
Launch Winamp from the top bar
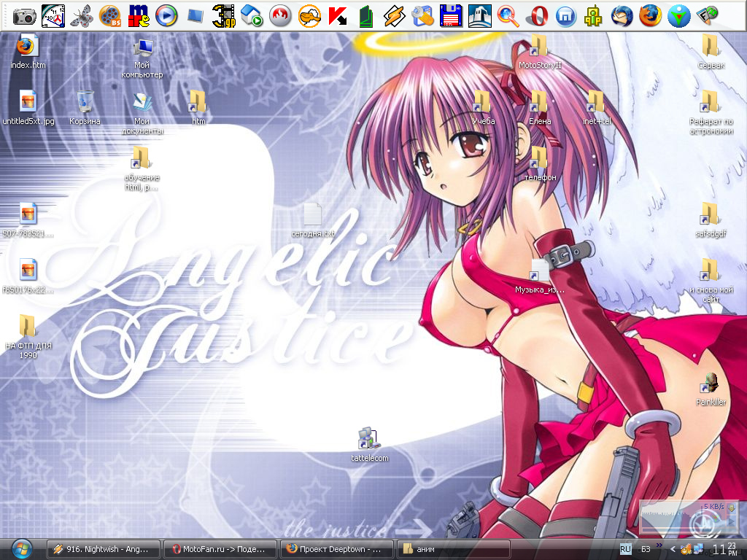pos(395,17)
